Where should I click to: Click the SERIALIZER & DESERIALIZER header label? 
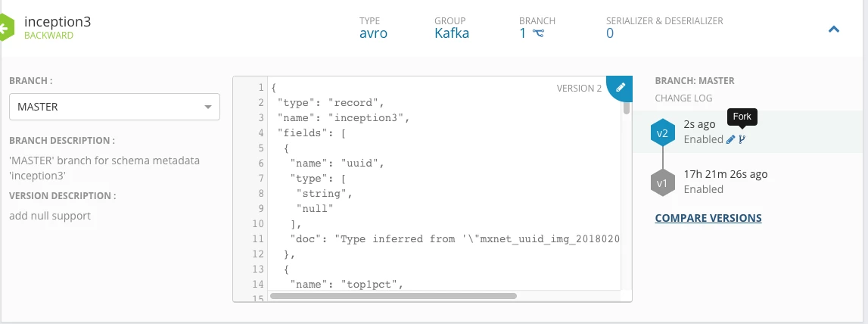[x=664, y=21]
